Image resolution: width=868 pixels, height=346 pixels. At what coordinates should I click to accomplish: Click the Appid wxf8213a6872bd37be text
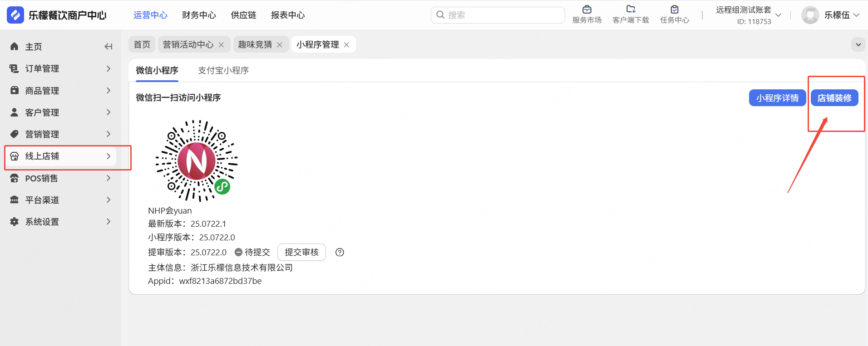pyautogui.click(x=205, y=281)
